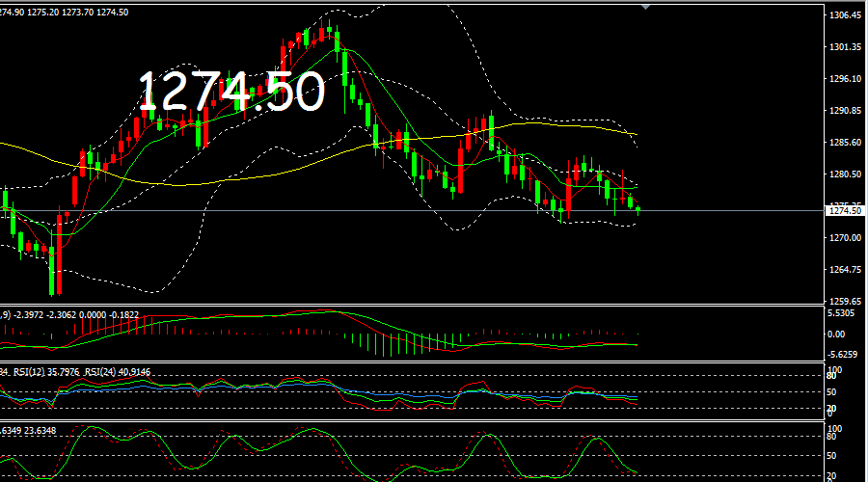Click the 1275.20 high value in chart header
This screenshot has height=482, width=868.
coord(42,13)
